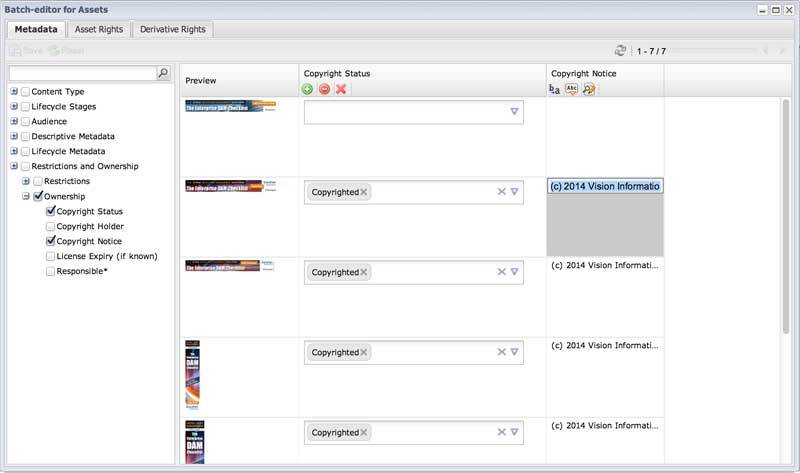Clear Copyright Status field of third asset row
This screenshot has height=473, width=800.
[x=502, y=271]
